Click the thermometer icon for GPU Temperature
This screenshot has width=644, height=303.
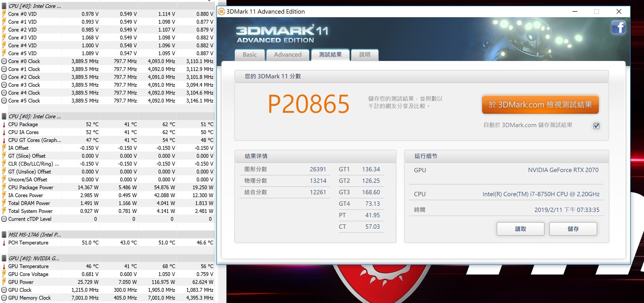pos(4,266)
